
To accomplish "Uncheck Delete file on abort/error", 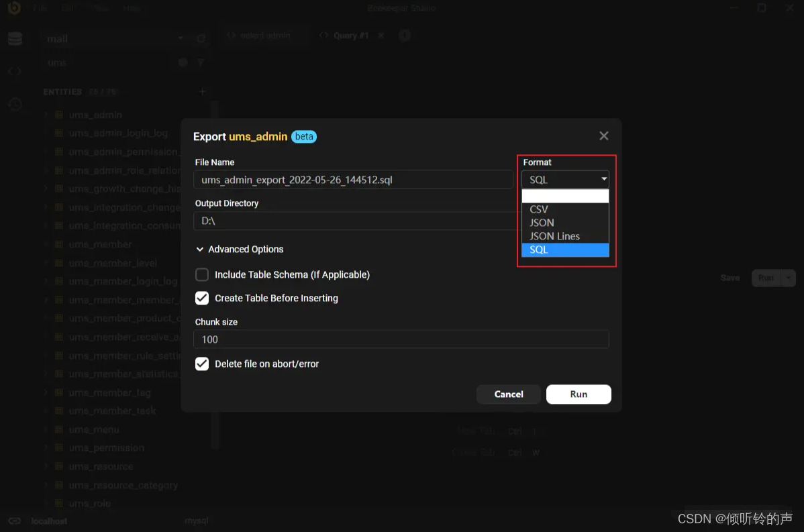I will (x=202, y=364).
